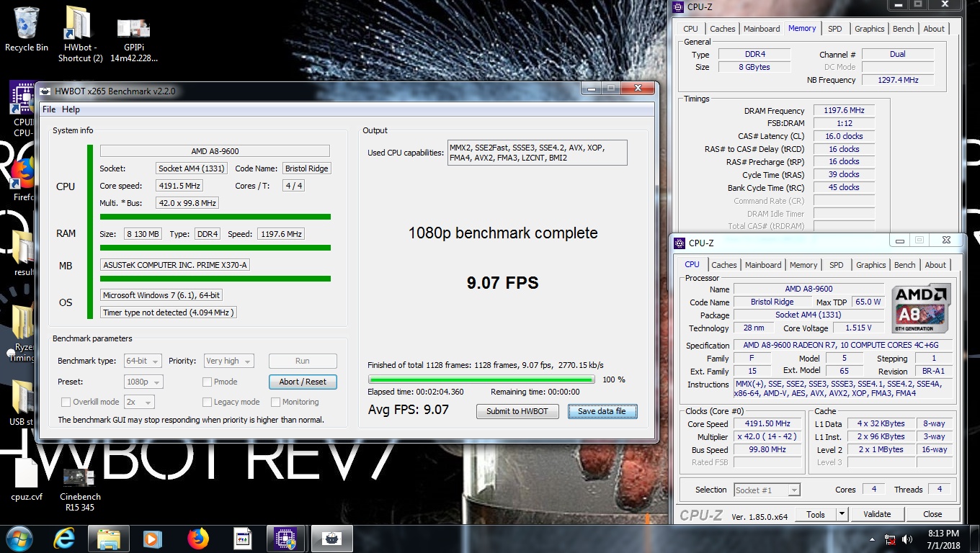The height and width of the screenshot is (553, 980).
Task: Click the Validate button in CPU-Z
Action: [877, 514]
